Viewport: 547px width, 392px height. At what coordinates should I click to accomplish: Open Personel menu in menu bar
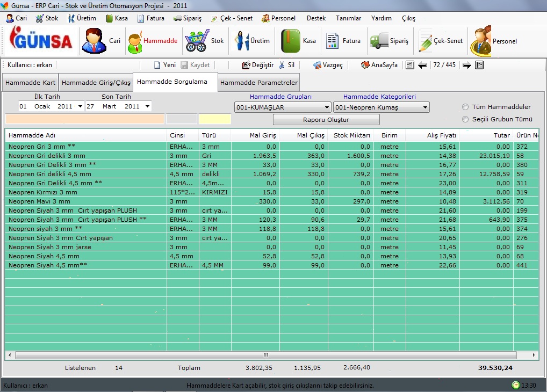pos(278,18)
